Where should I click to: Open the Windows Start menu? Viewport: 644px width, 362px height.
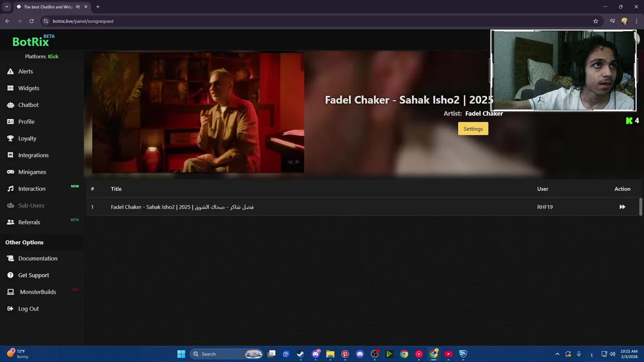point(181,354)
